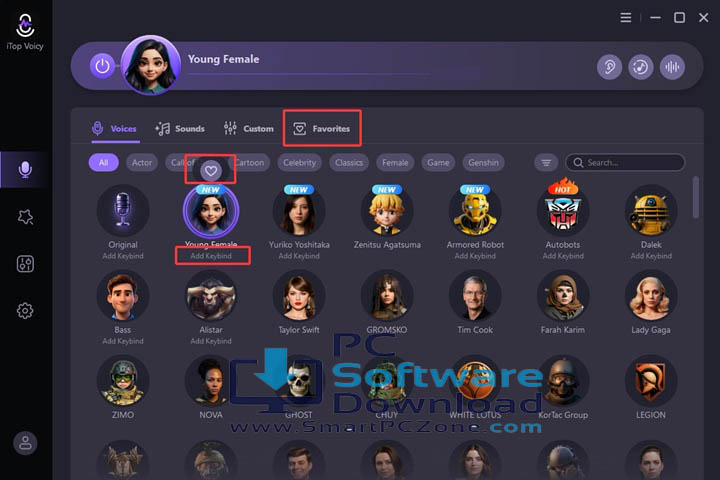Switch to the Favorites tab
720x480 pixels.
pyautogui.click(x=322, y=129)
